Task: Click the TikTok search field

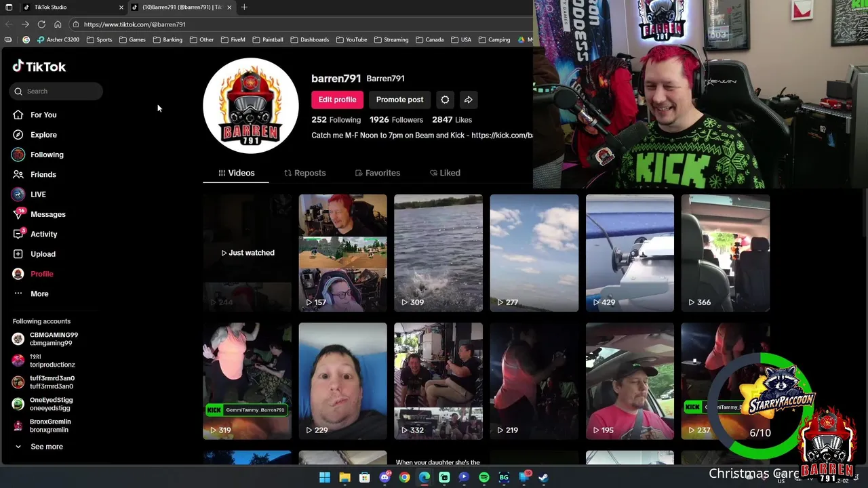Action: point(56,91)
